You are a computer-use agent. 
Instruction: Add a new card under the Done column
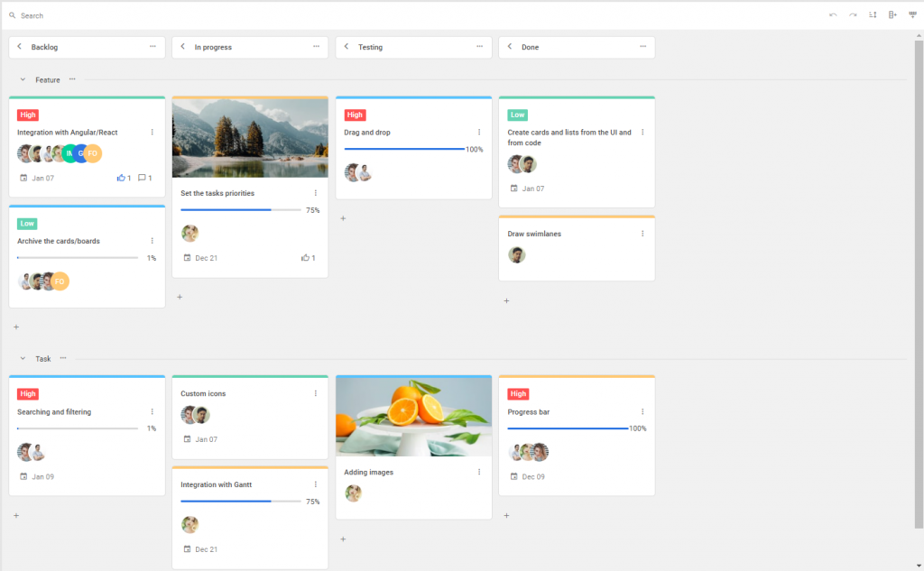coord(506,300)
